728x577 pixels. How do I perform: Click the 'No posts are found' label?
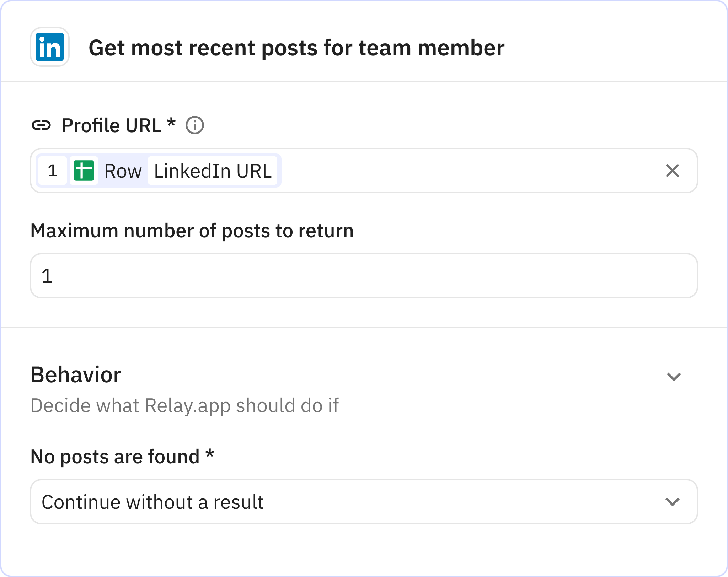coord(115,457)
